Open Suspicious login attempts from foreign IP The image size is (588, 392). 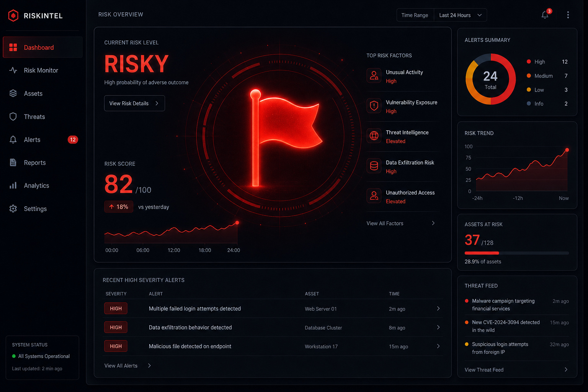point(516,348)
